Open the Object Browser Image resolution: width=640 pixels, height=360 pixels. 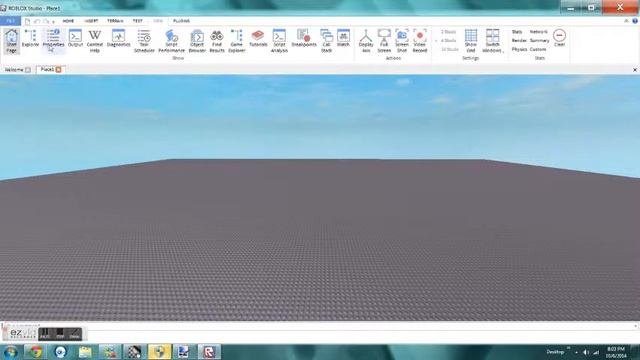click(197, 41)
